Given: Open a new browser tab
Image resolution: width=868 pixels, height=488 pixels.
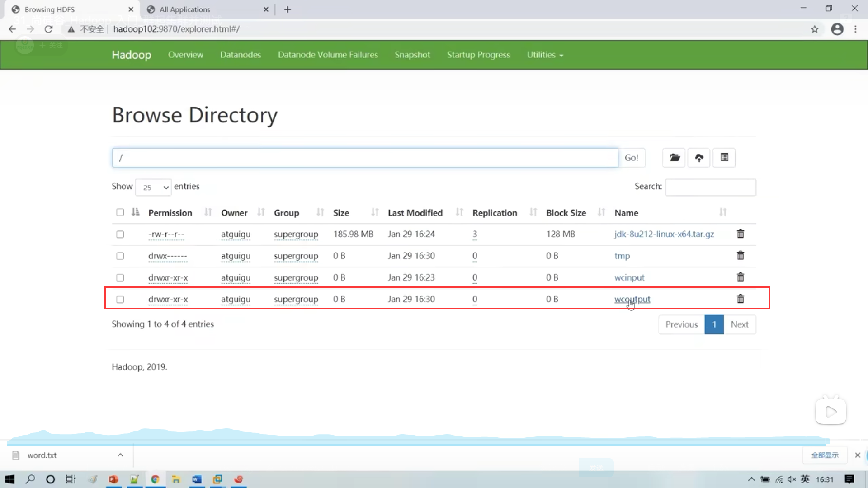Looking at the screenshot, I should (288, 9).
